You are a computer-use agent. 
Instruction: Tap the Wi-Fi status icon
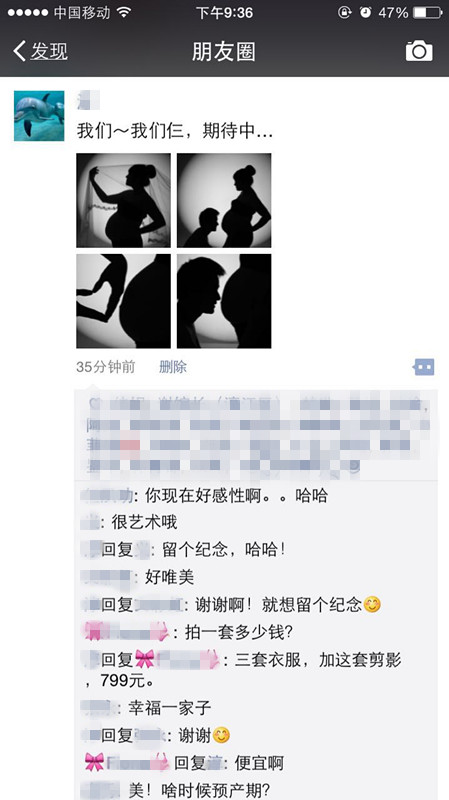click(123, 12)
